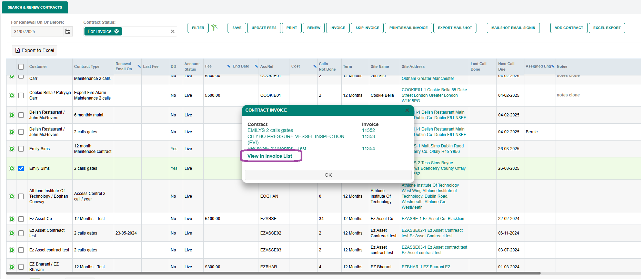Uncheck Emily Sims 2 calls gates row

click(21, 168)
